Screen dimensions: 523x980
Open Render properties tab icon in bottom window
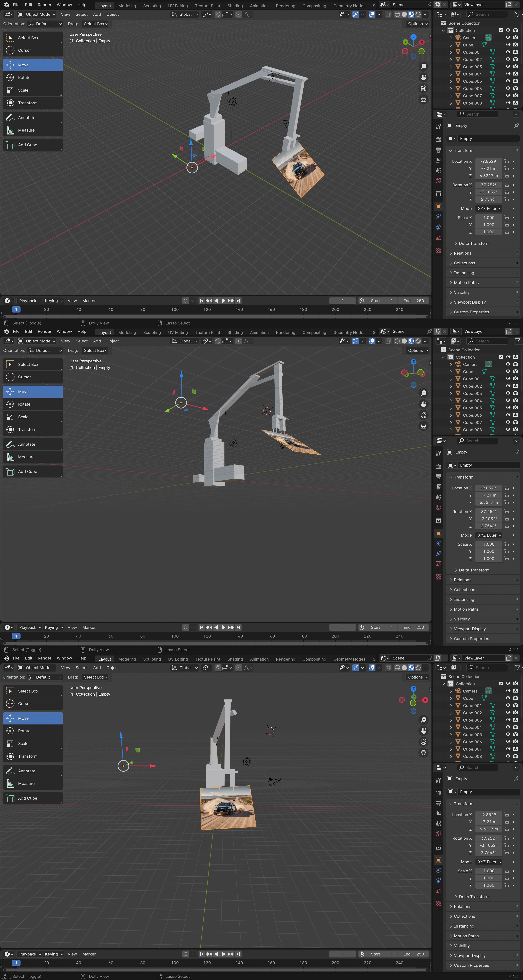[x=439, y=793]
